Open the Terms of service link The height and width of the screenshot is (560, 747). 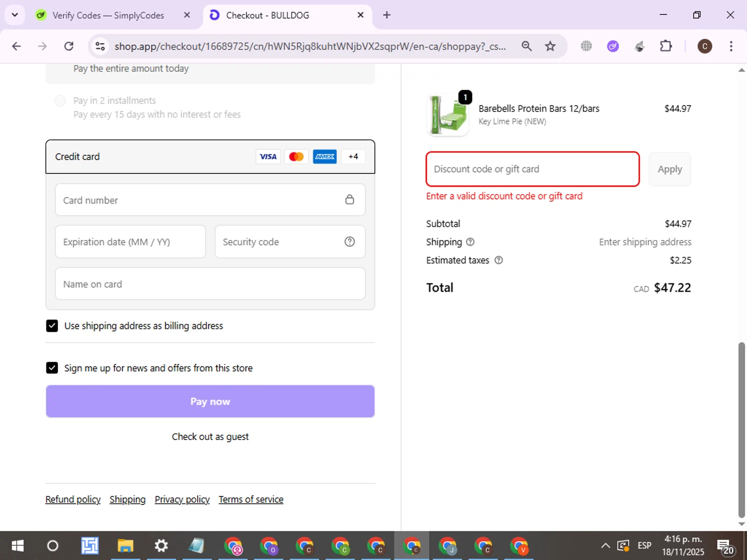pyautogui.click(x=251, y=499)
